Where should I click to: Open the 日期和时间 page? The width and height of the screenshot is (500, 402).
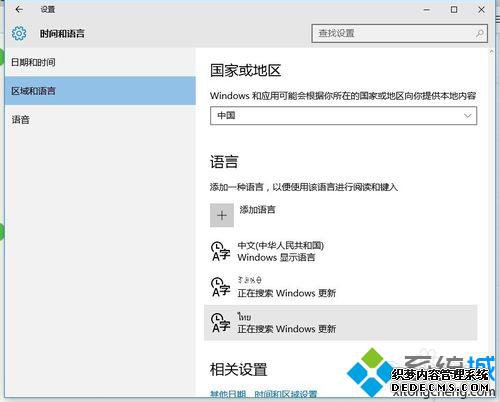(100, 62)
